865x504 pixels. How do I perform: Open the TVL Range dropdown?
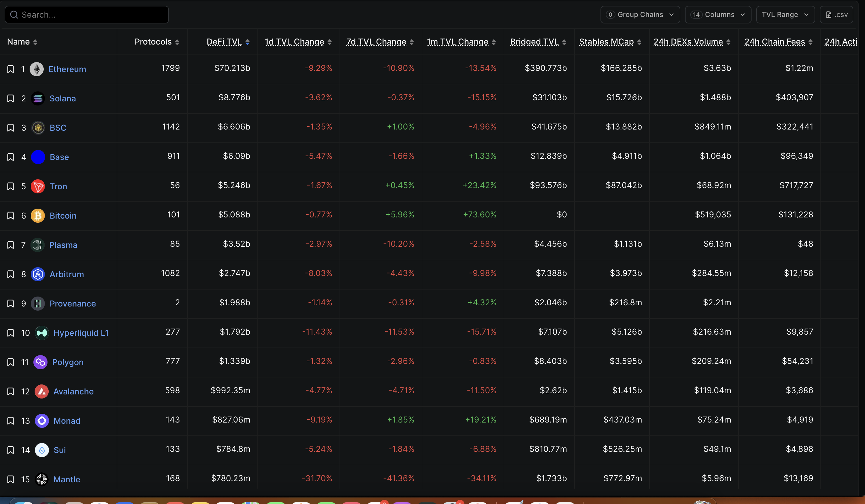(x=785, y=14)
